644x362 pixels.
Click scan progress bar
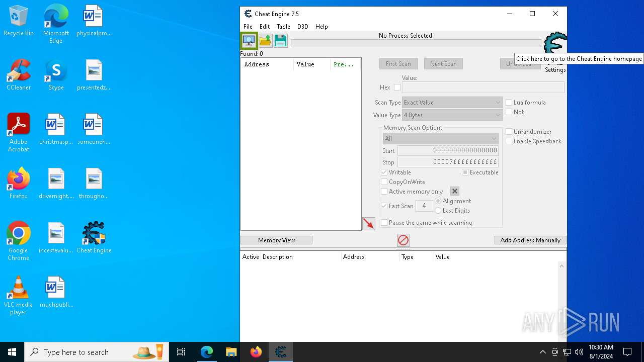[x=416, y=44]
